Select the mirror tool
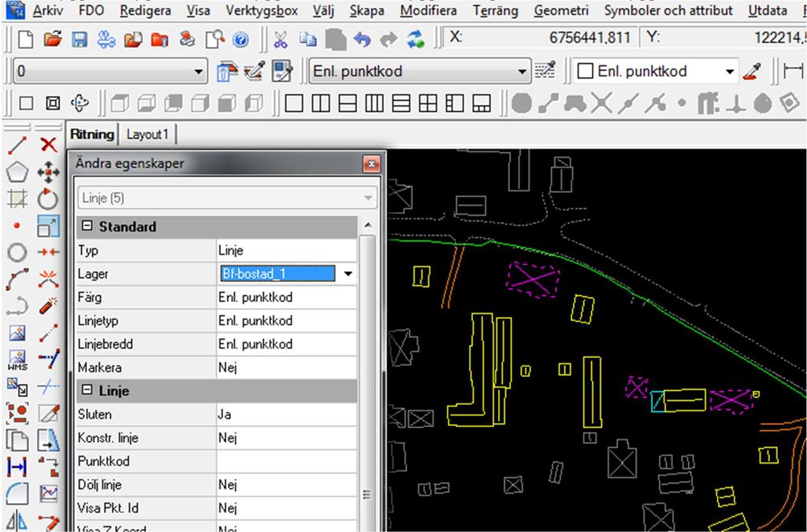This screenshot has height=532, width=807. (17, 520)
